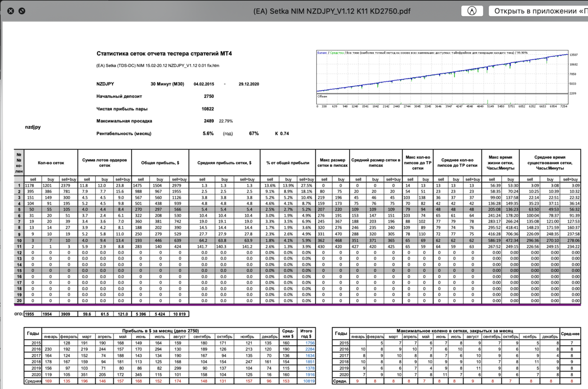Image resolution: width=588 pixels, height=389 pixels.
Task: Click 'Средн.' row label in knee table
Action: 340,381
